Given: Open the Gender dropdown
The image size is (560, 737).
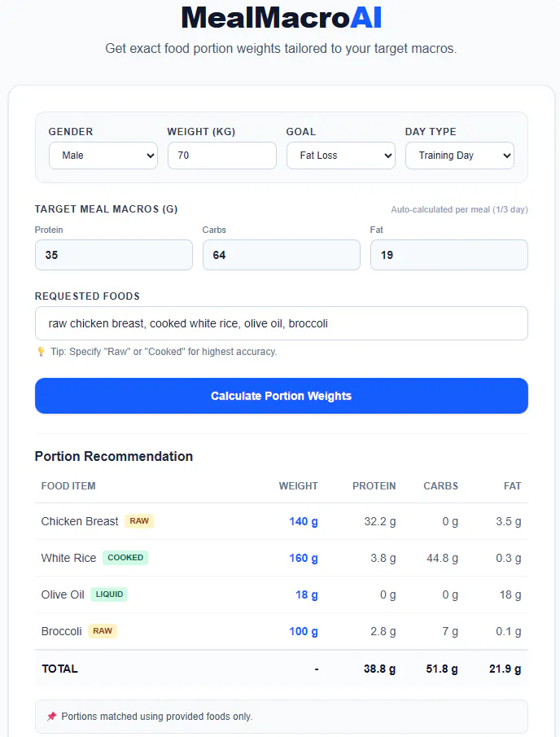Looking at the screenshot, I should (x=103, y=156).
